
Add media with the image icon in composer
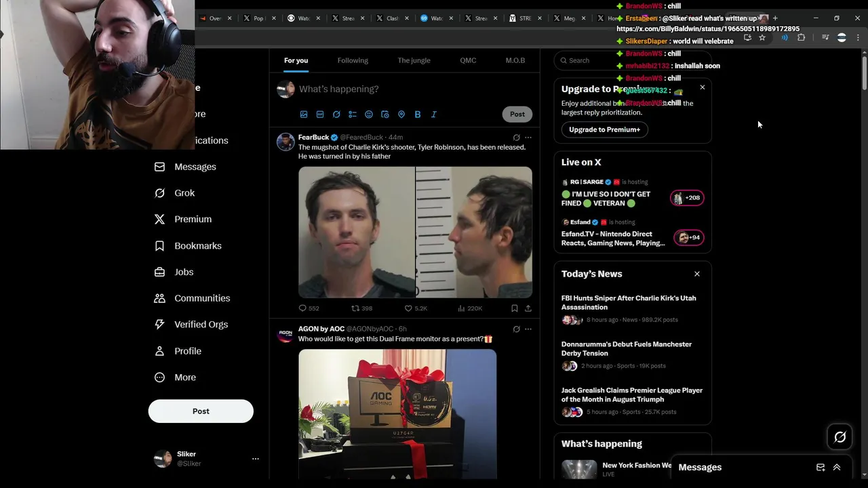304,115
